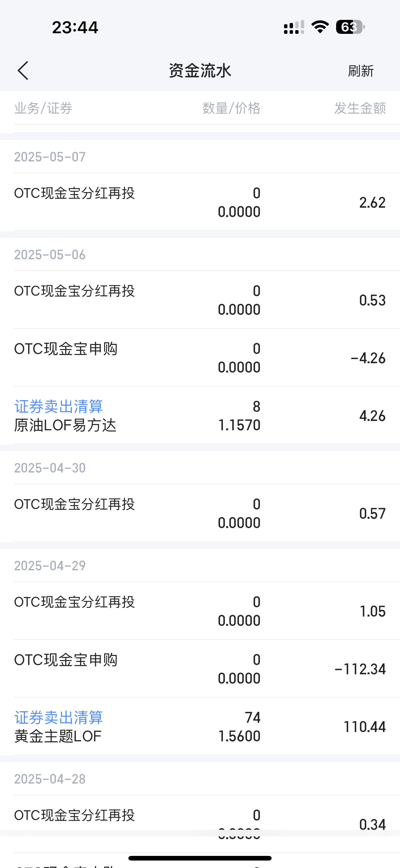Viewport: 400px width, 868px height.
Task: Tap the 2025-04-30 date section header
Action: click(x=50, y=468)
